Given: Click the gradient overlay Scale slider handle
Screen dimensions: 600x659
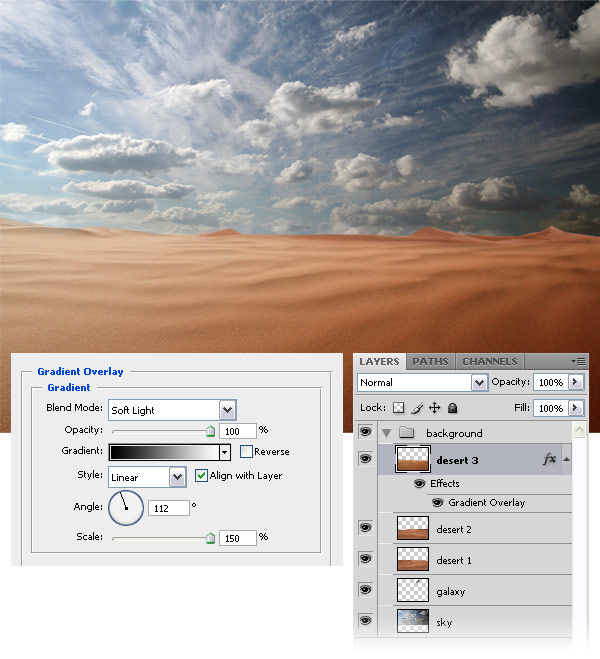Looking at the screenshot, I should tap(211, 538).
